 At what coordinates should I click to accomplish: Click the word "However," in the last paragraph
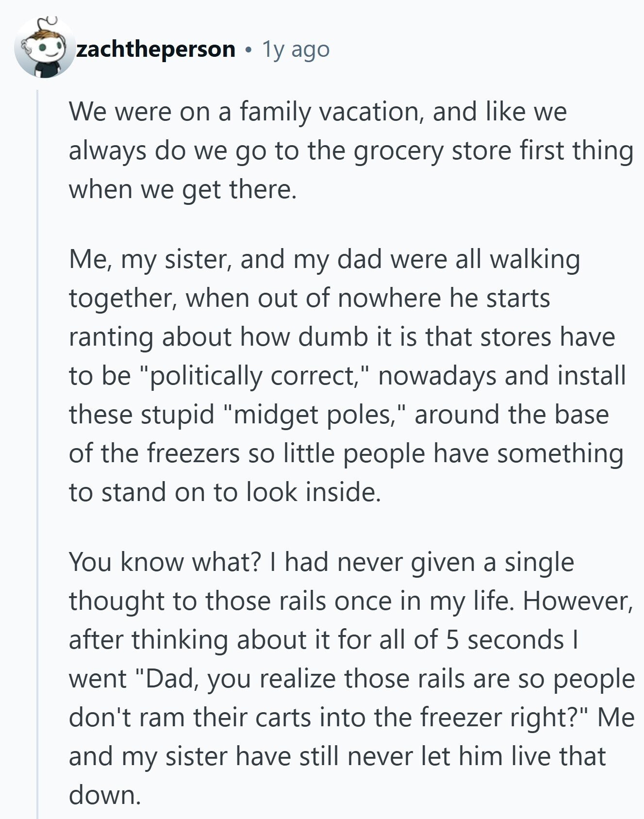coord(578,601)
